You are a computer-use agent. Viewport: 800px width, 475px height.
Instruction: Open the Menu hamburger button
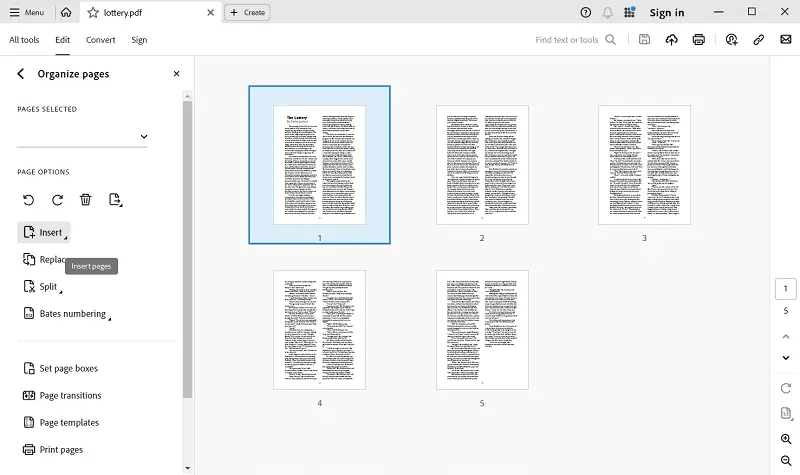(x=27, y=12)
